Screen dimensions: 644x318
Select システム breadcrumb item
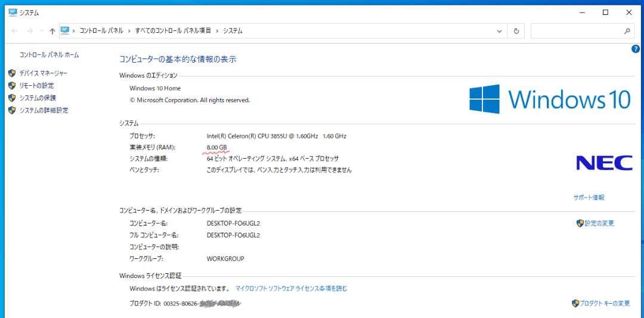(x=233, y=31)
